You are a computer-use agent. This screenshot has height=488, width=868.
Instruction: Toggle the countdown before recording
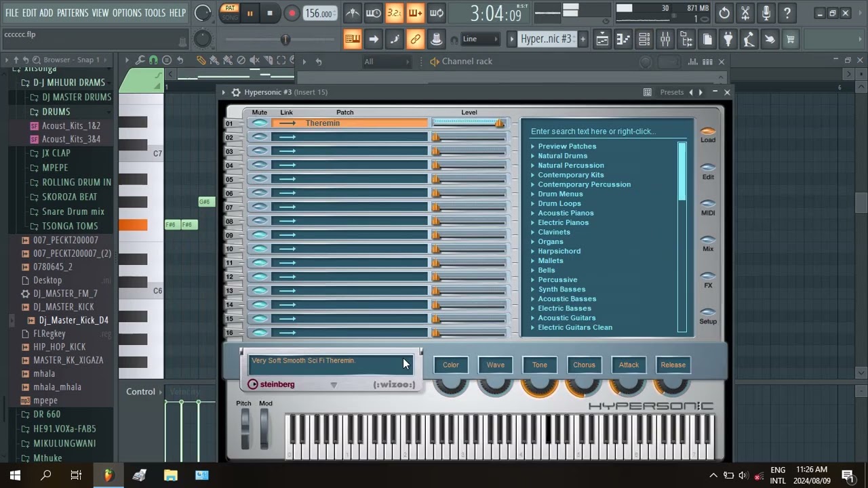pos(394,13)
